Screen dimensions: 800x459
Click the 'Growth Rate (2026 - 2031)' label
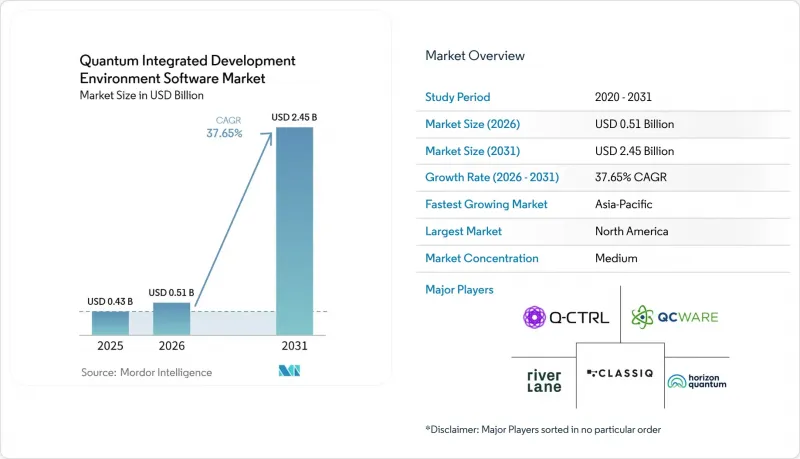[492, 177]
